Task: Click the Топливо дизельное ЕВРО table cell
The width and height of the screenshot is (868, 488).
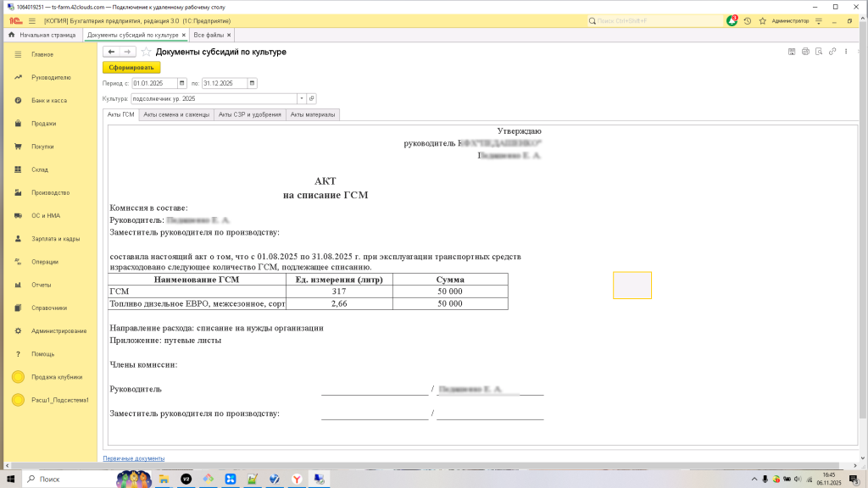Action: click(197, 304)
